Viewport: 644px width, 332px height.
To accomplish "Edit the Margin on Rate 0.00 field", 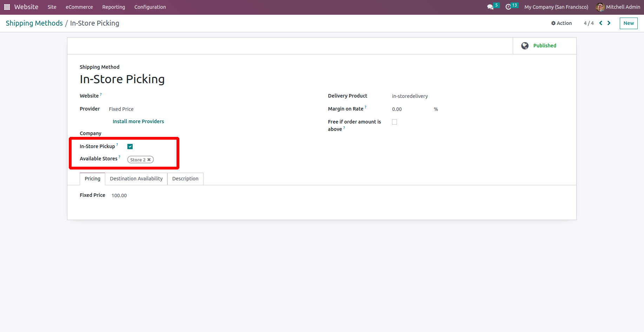I will [397, 109].
